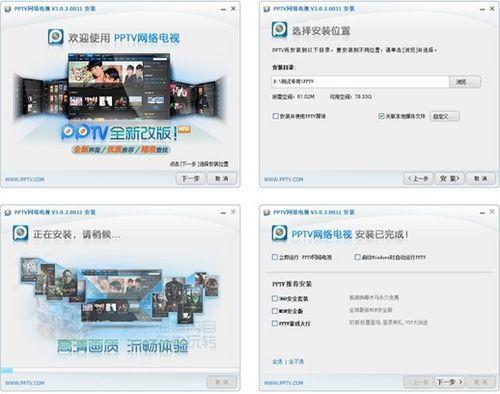Click PPTV logo beside 安装已完成 heading
The image size is (500, 394).
pyautogui.click(x=279, y=233)
